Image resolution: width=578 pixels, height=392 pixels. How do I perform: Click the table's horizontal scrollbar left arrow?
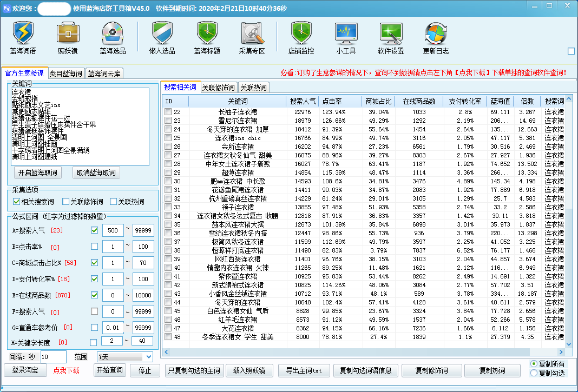pos(166,352)
